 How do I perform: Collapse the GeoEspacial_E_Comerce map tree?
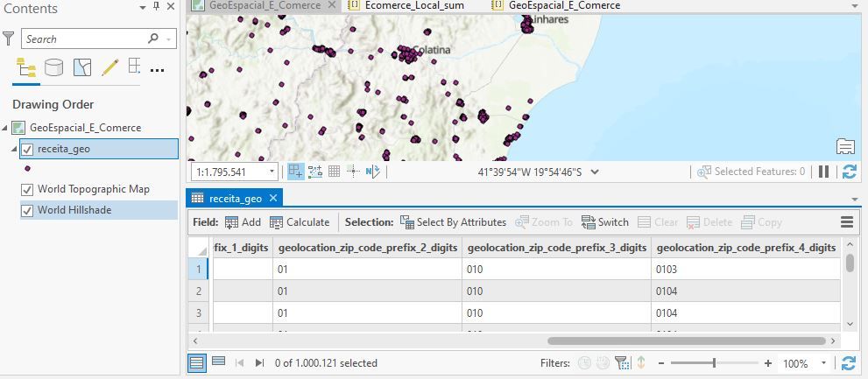[x=5, y=128]
